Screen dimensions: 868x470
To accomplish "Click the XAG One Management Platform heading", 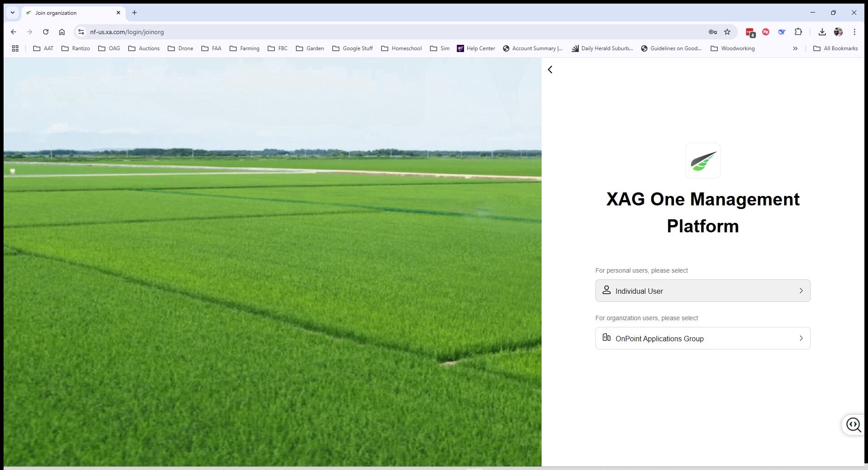I will click(703, 213).
